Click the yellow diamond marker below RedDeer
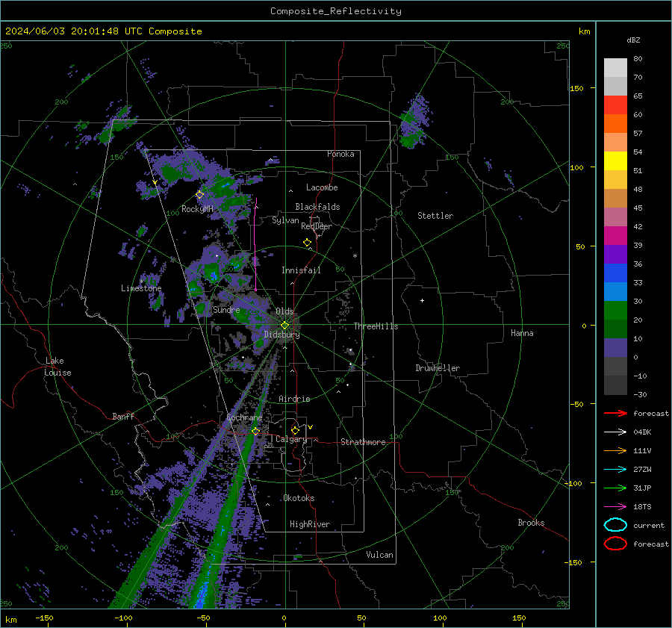 [308, 243]
